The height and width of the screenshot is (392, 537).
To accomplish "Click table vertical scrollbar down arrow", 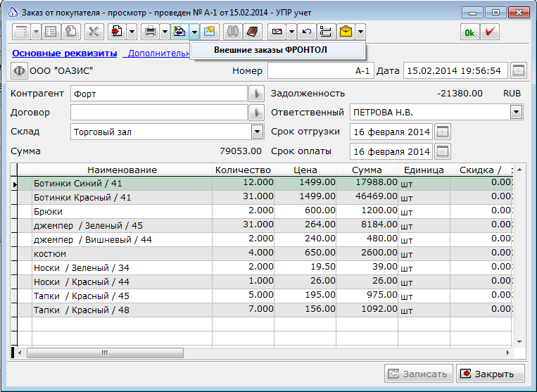I will [519, 341].
